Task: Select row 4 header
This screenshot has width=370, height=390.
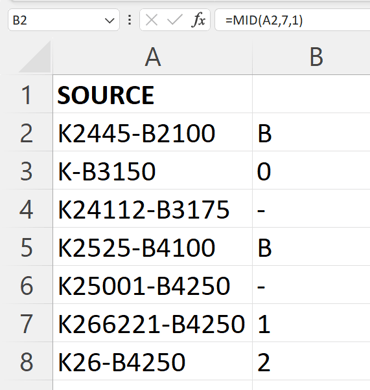Action: click(26, 209)
